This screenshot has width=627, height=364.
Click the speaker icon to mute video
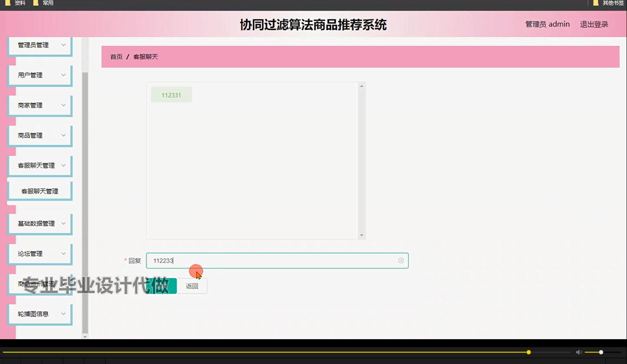[578, 352]
